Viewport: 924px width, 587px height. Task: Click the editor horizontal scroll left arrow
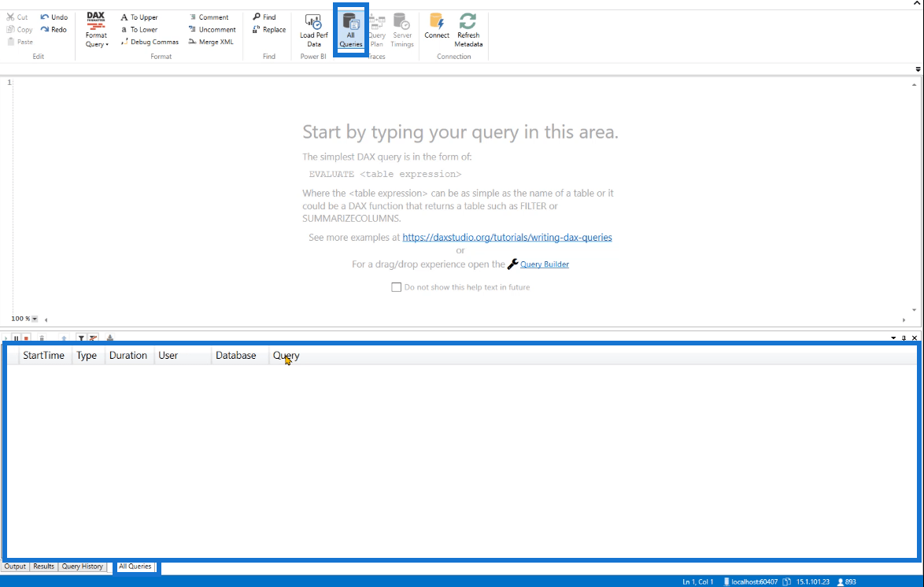[46, 319]
